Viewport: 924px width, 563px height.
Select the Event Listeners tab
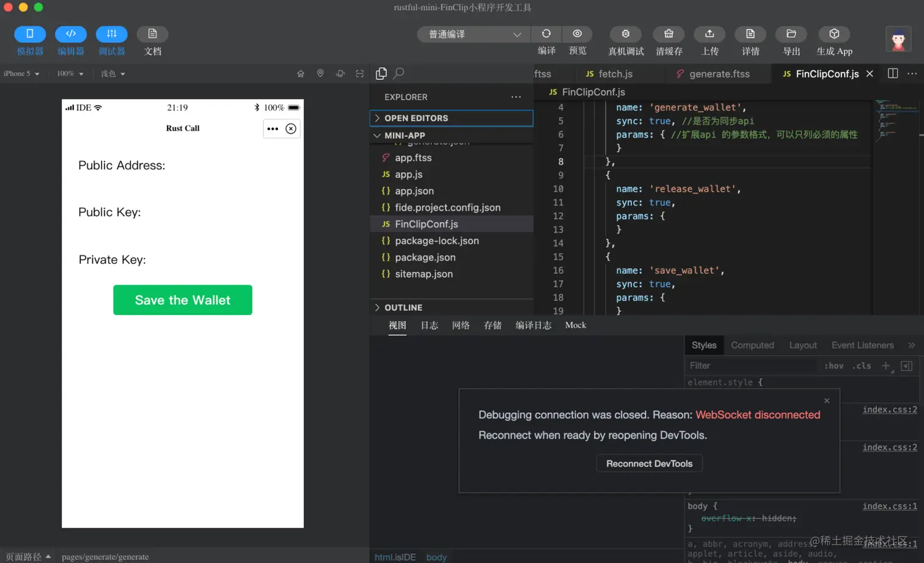(x=862, y=346)
